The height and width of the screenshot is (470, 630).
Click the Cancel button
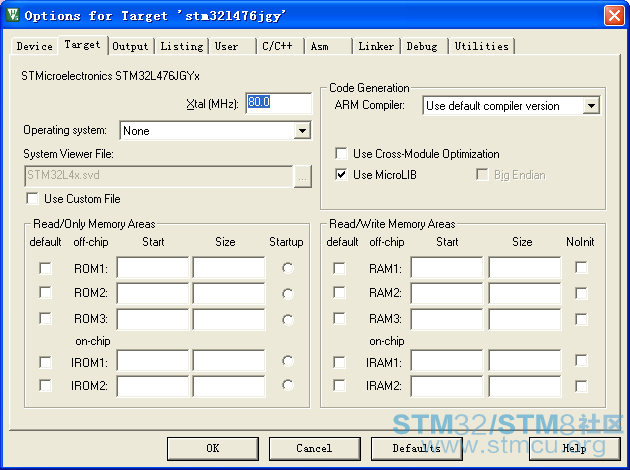tap(315, 448)
